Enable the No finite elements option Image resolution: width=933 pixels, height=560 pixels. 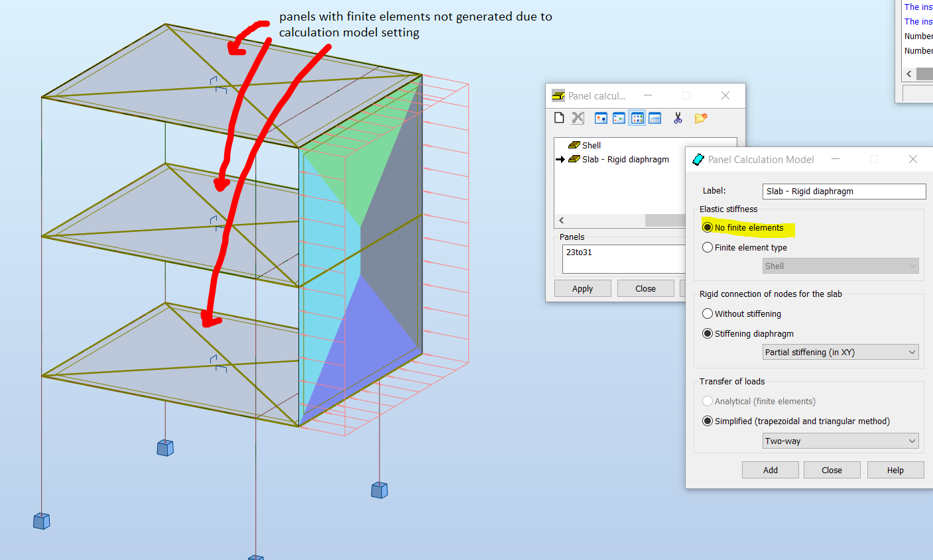click(x=708, y=227)
